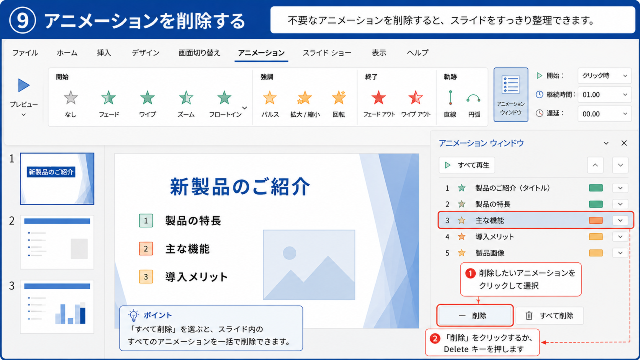Select the 'なし' no-animation star
The height and width of the screenshot is (360, 640).
pos(71,98)
